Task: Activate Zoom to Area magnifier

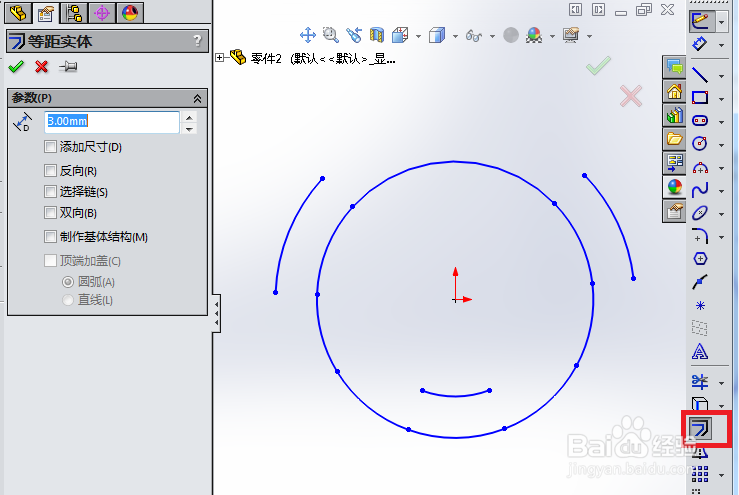Action: (x=331, y=35)
